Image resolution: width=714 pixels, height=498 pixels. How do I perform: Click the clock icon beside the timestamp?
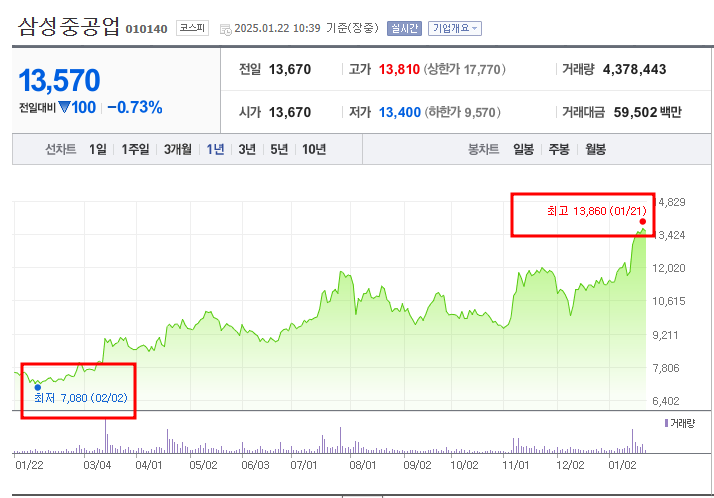[x=225, y=30]
